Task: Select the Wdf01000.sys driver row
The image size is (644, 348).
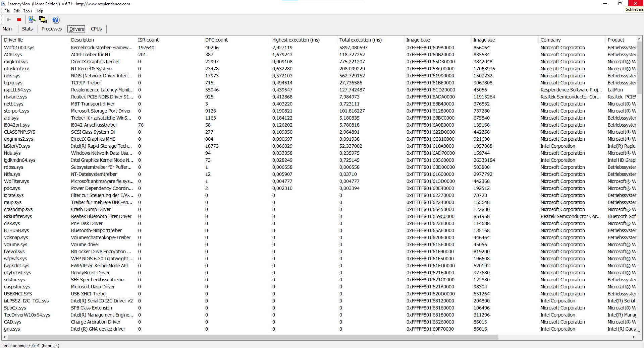Action: pyautogui.click(x=19, y=48)
